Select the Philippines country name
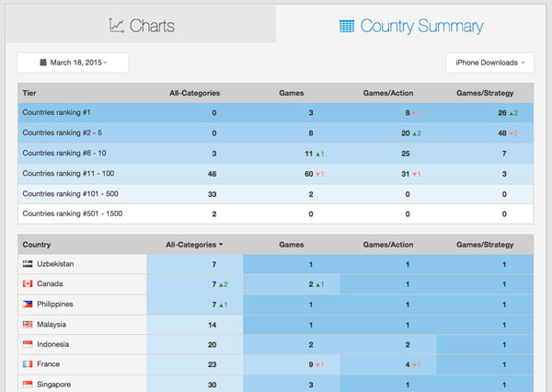Screen dimensions: 552x392 55,304
